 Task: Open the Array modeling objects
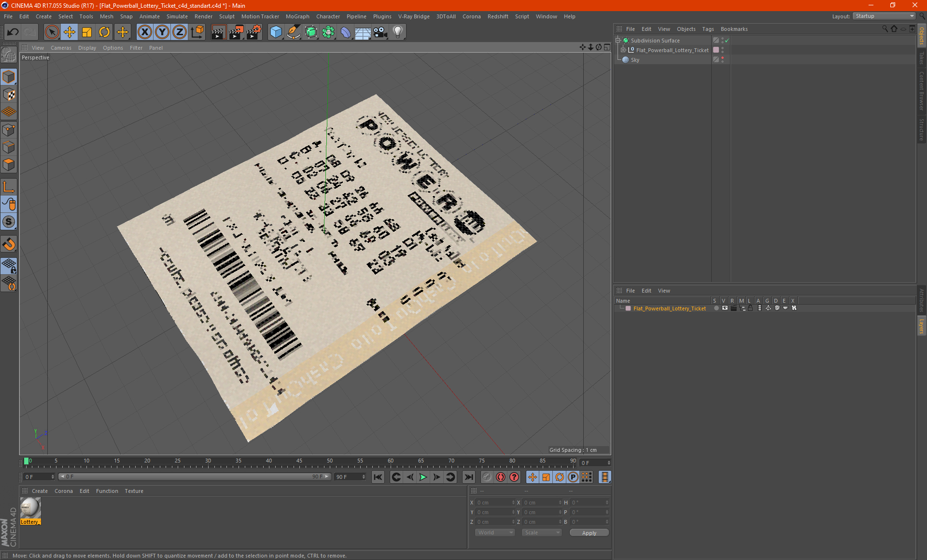[329, 32]
